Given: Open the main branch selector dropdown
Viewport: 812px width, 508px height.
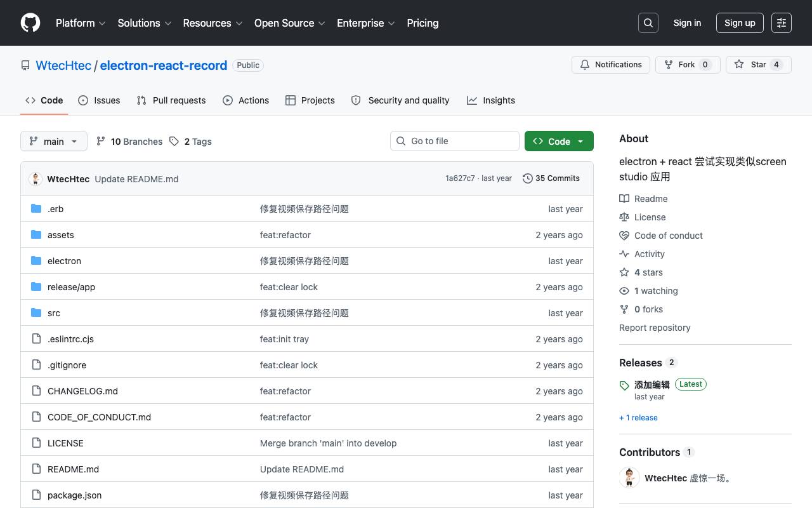Looking at the screenshot, I should (54, 141).
